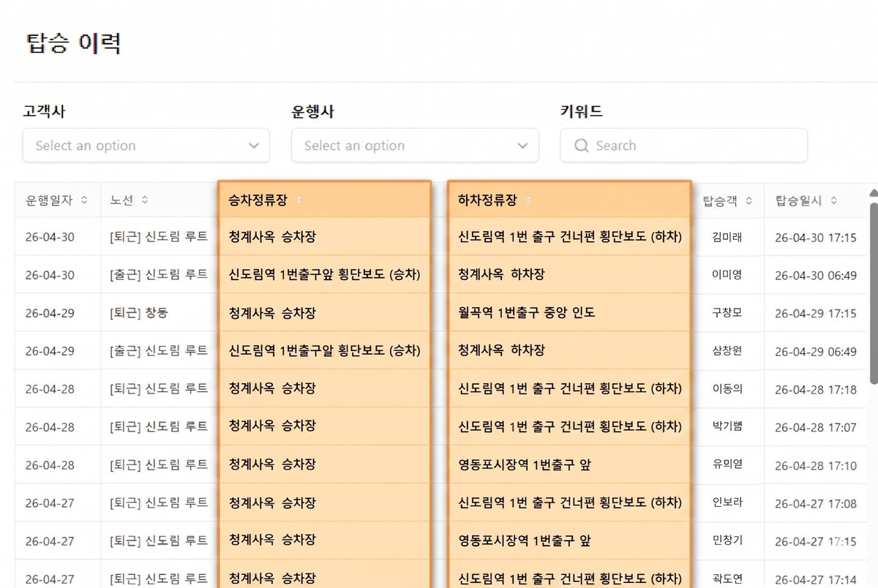Viewport: 878px width, 588px height.
Task: Select boarding time 26-04-30 17:15
Action: pos(815,238)
